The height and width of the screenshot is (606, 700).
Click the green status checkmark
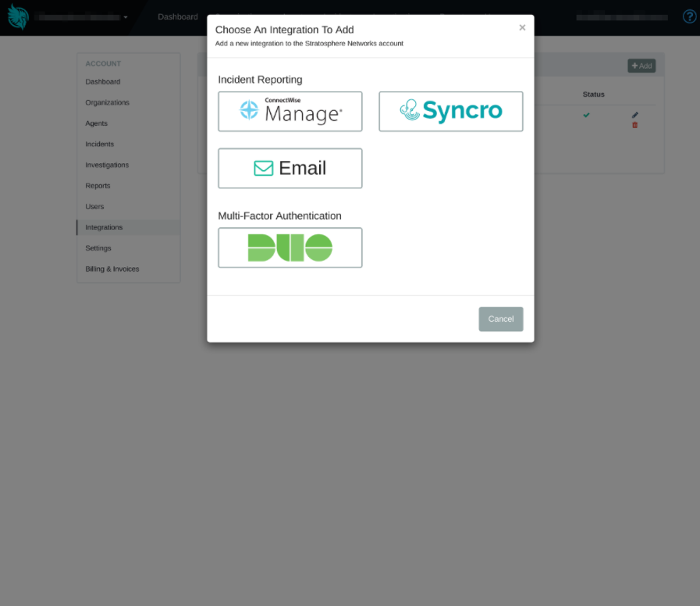587,115
